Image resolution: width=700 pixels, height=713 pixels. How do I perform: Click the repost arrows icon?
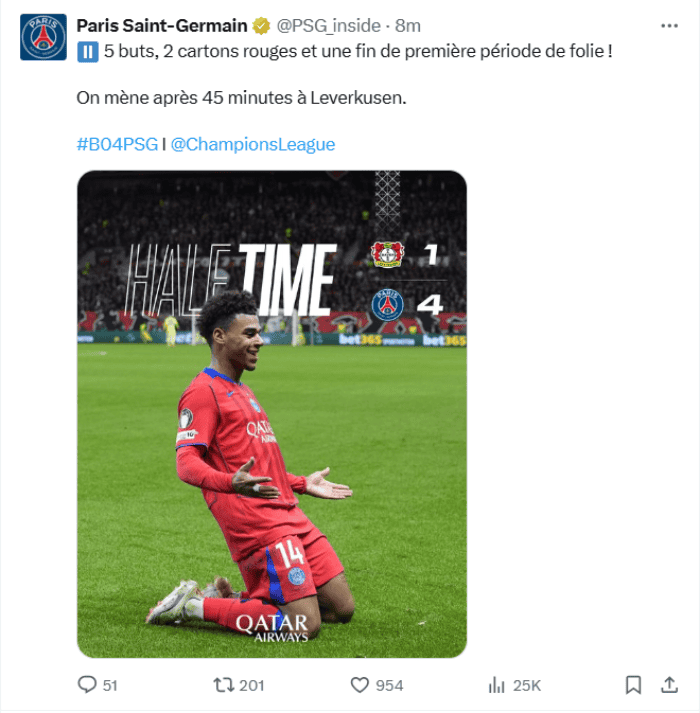[223, 685]
